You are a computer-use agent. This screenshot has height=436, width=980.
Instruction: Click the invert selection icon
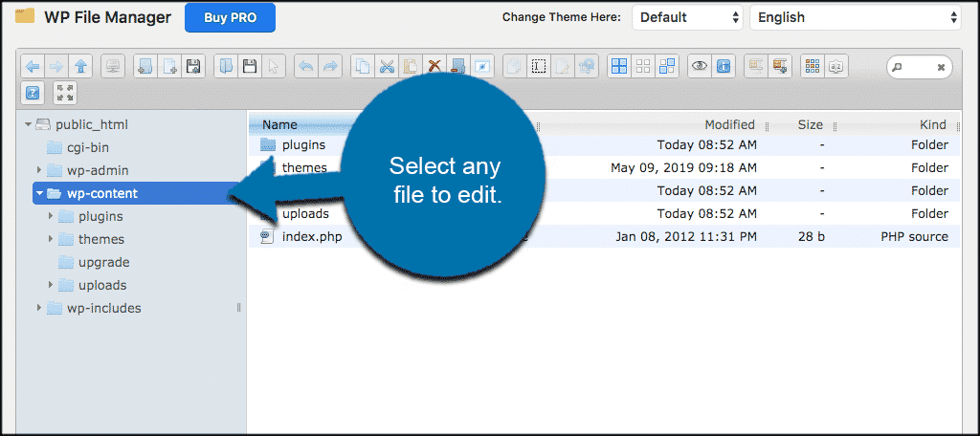click(x=667, y=66)
